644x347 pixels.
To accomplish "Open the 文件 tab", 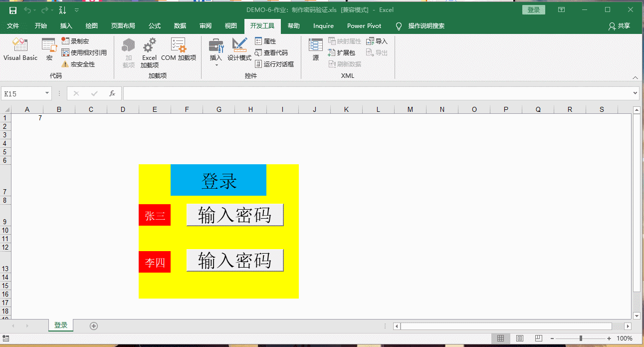I will point(13,26).
